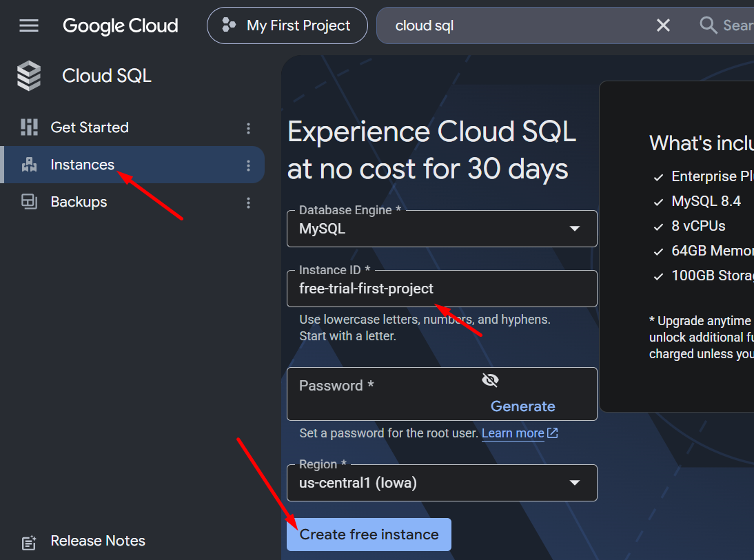Click the Use lowercase letters helper text
This screenshot has width=754, height=560.
[x=425, y=328]
